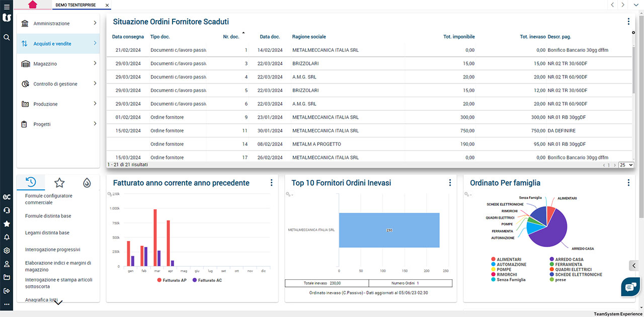644x317 pixels.
Task: Close the DEMO TSENTERPRISE tab
Action: click(x=107, y=5)
